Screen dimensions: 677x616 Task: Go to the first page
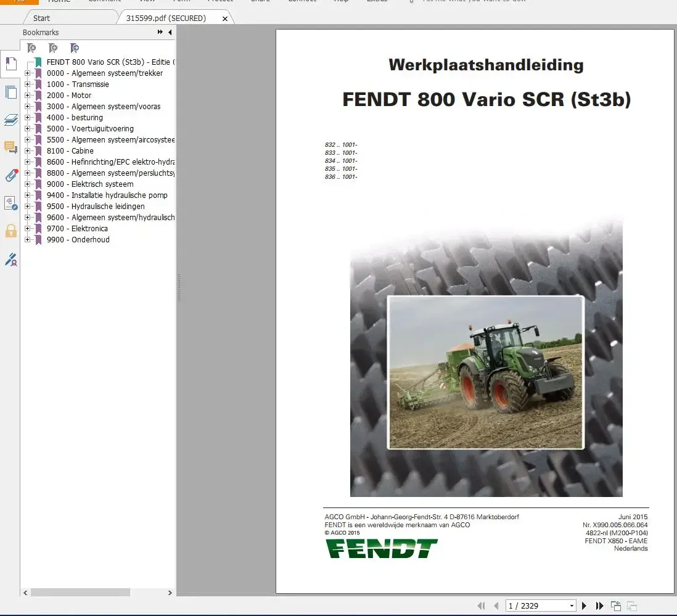tap(481, 606)
